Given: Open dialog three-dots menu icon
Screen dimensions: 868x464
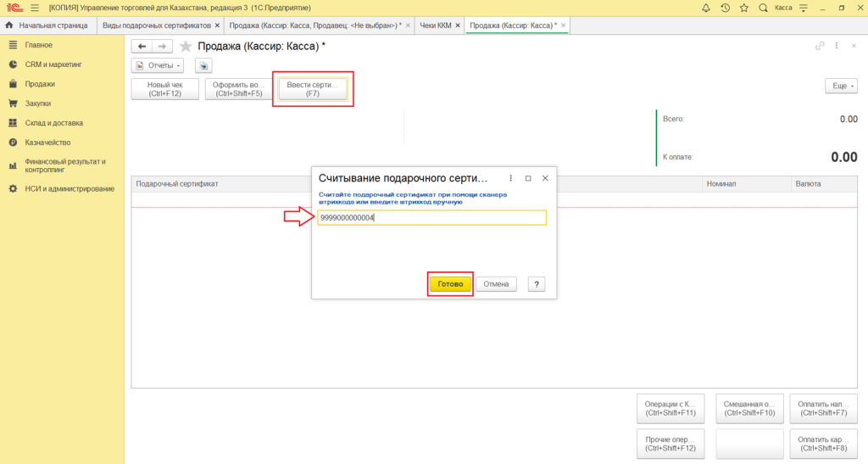Looking at the screenshot, I should 510,178.
